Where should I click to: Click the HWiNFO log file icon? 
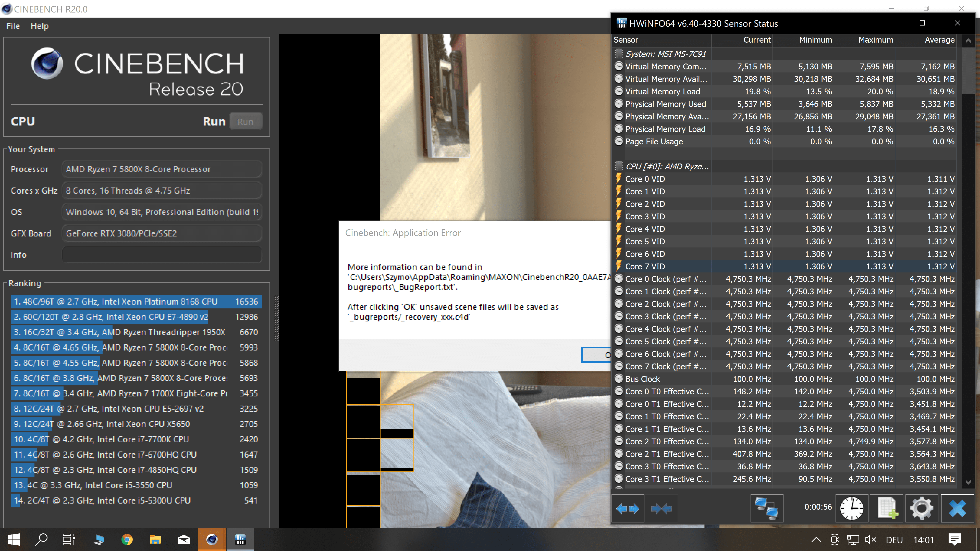click(886, 508)
